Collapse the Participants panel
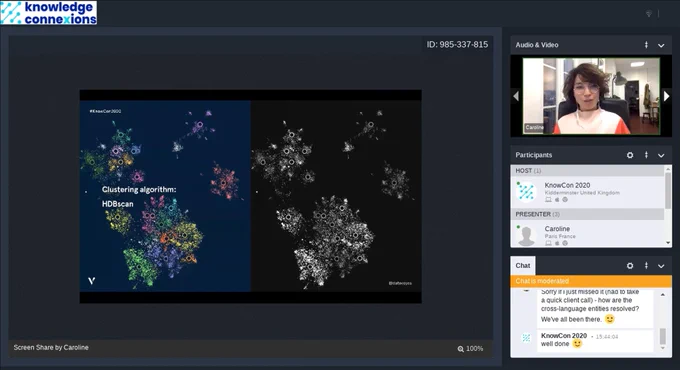The width and height of the screenshot is (680, 370). (x=661, y=155)
